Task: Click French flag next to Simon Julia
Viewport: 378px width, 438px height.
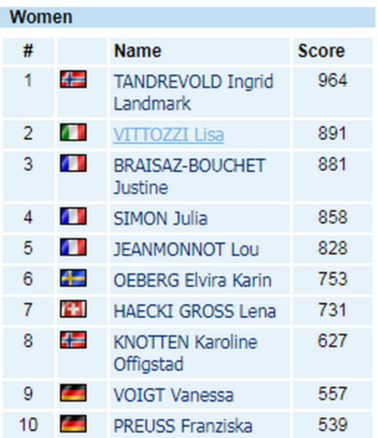Action: click(x=73, y=216)
